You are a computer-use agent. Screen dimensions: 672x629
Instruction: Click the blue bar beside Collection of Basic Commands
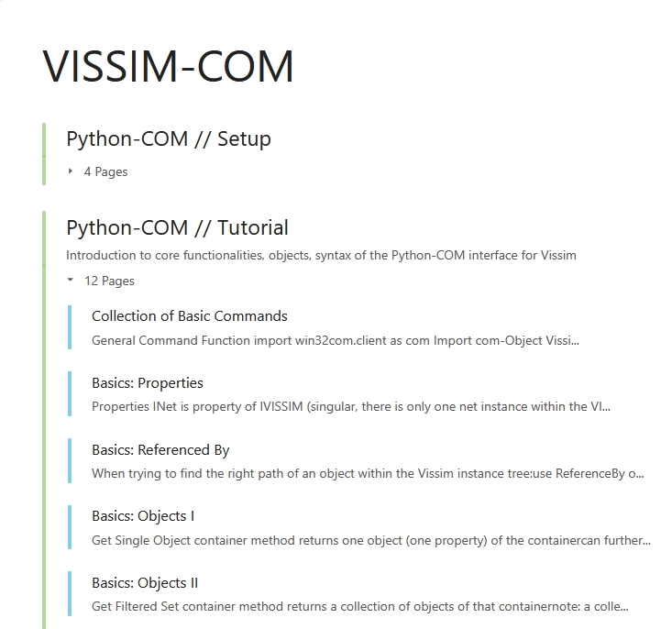tap(70, 327)
